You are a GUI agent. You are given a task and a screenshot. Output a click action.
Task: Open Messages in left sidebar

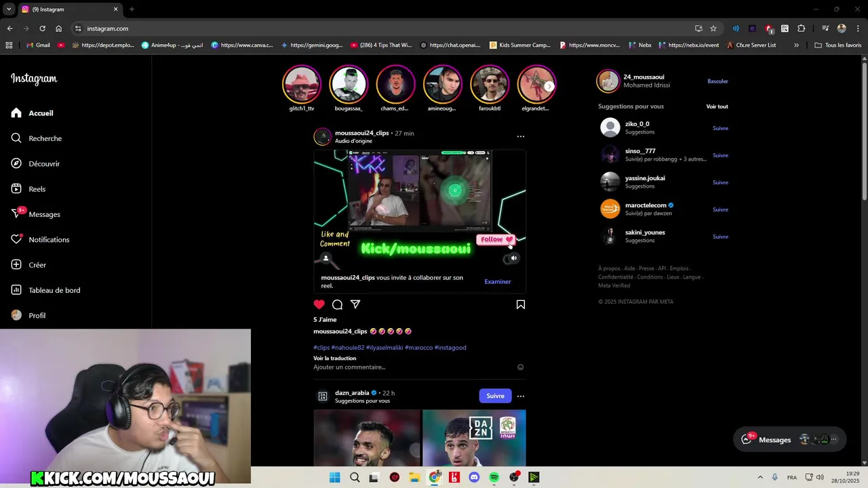(35, 214)
